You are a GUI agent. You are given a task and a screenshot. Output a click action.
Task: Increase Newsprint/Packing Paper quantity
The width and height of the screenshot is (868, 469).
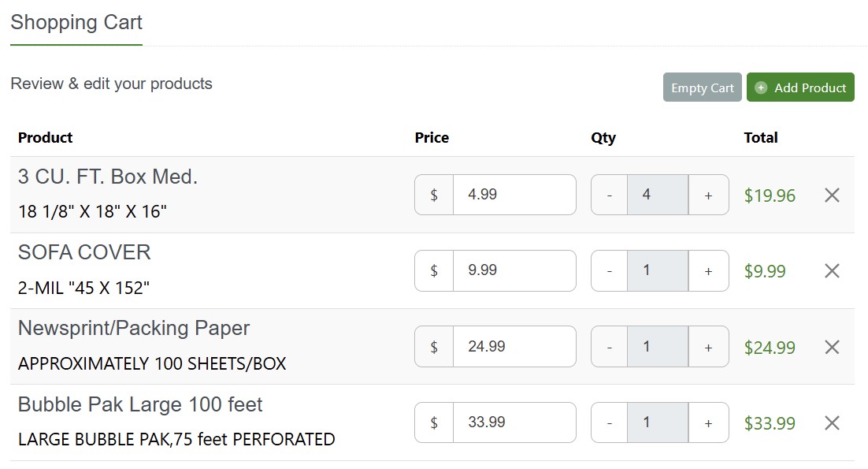coord(709,347)
